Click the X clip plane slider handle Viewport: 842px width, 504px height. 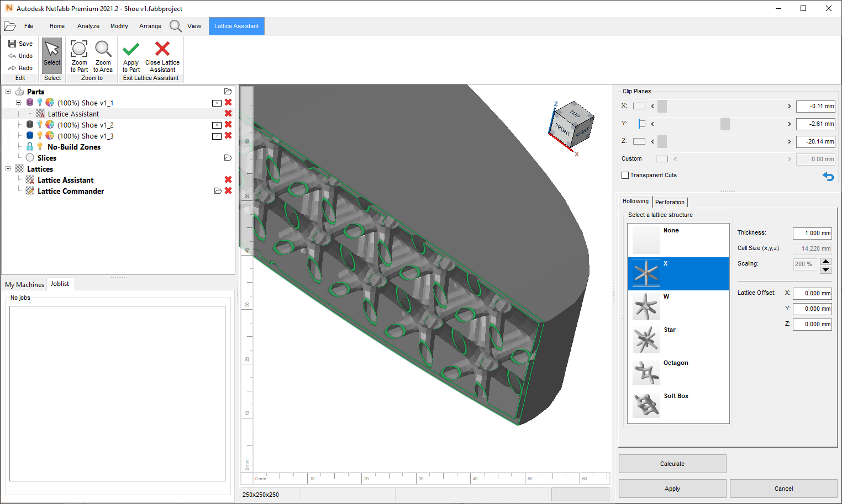pos(662,106)
